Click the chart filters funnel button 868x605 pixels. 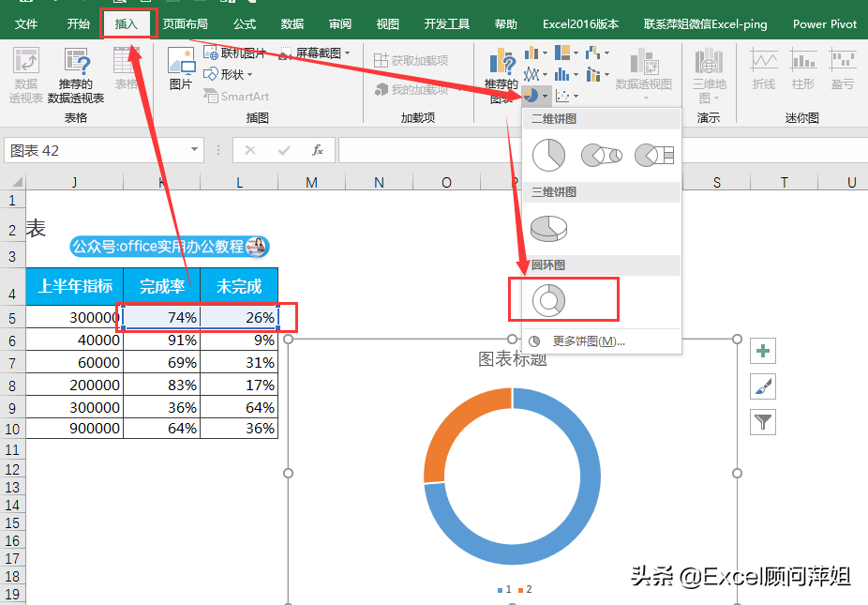(763, 422)
